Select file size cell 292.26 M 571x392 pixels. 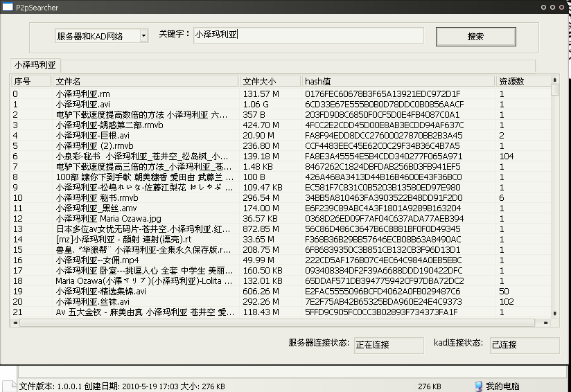coord(261,302)
